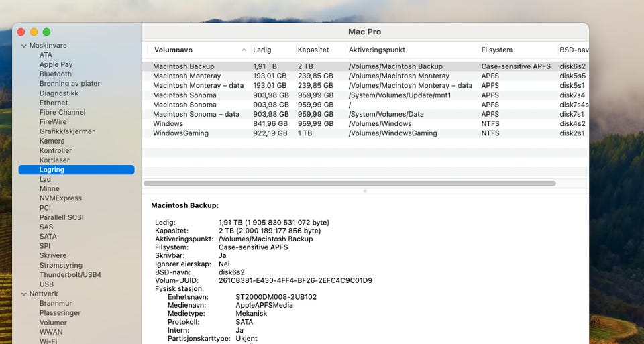Select Macintosh Sonoma – data row
The image size is (644, 344).
[365, 114]
